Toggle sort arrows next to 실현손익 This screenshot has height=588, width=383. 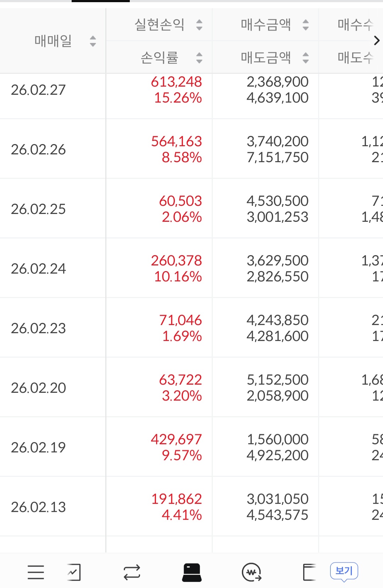click(199, 25)
